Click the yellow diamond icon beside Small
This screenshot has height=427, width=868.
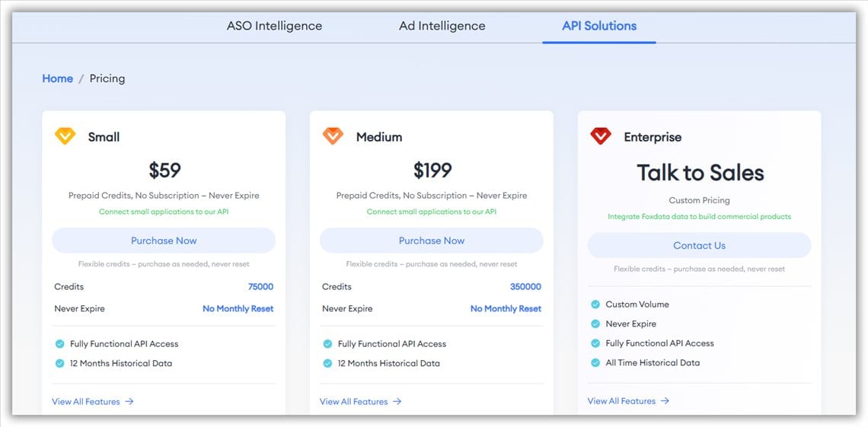65,136
